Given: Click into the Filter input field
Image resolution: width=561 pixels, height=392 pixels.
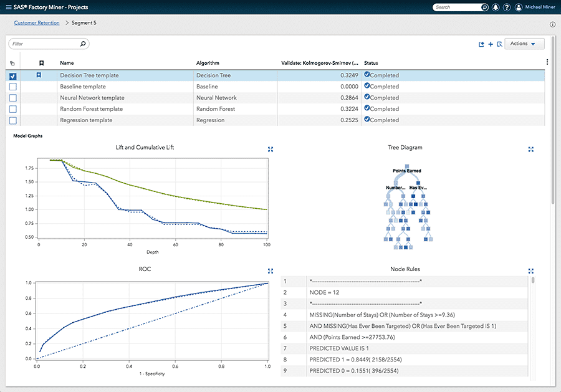Looking at the screenshot, I should point(45,44).
